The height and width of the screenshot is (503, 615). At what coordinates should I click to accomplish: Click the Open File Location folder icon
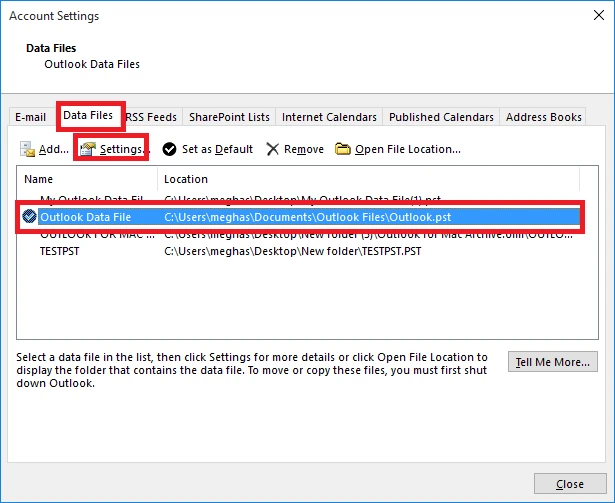pyautogui.click(x=343, y=149)
